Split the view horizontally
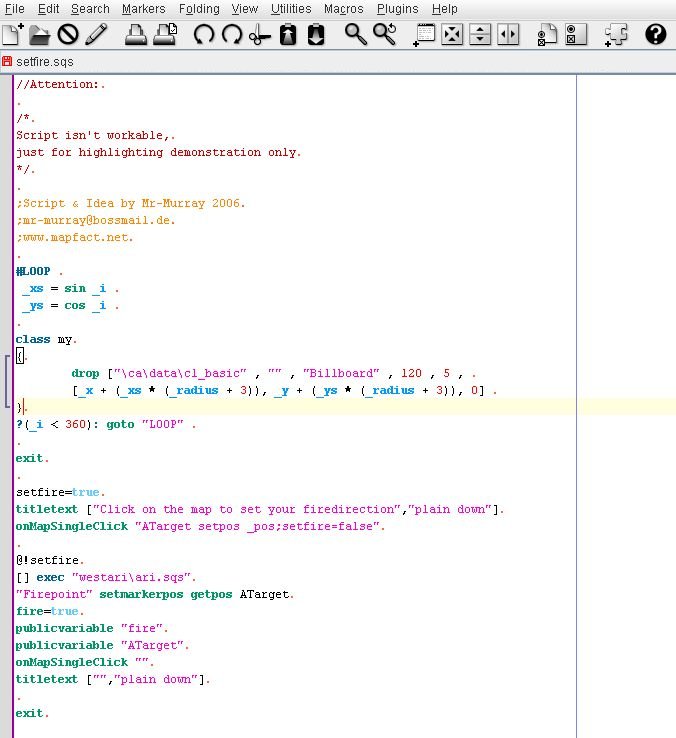Viewport: 676px width, 738px height. [480, 35]
